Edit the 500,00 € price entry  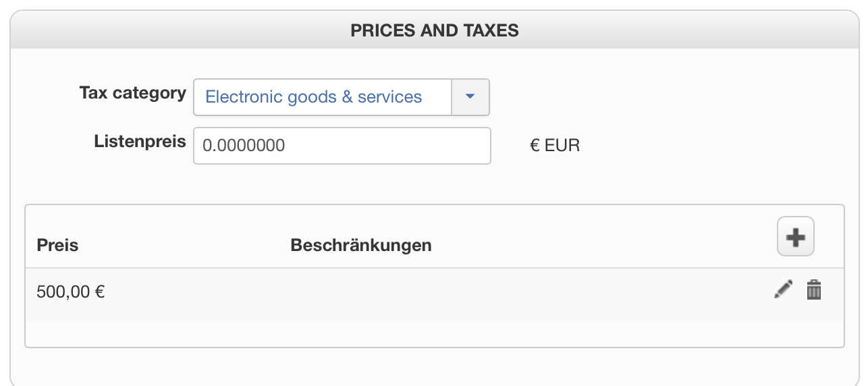(x=783, y=290)
